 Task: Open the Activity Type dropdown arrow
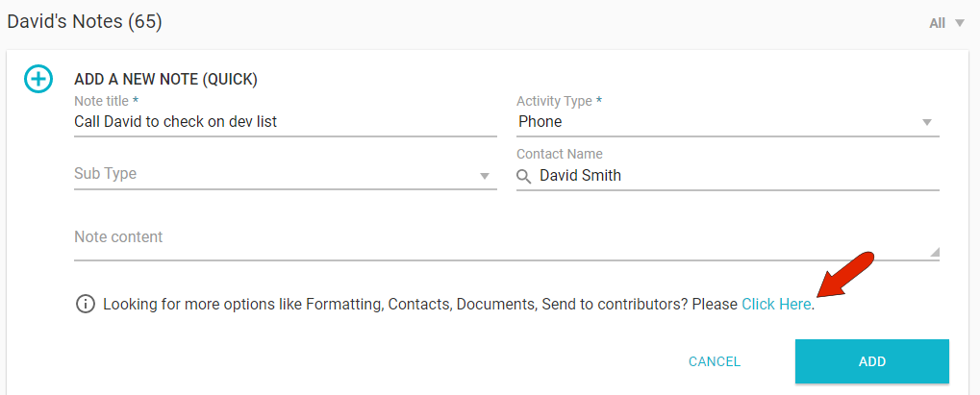pyautogui.click(x=927, y=122)
